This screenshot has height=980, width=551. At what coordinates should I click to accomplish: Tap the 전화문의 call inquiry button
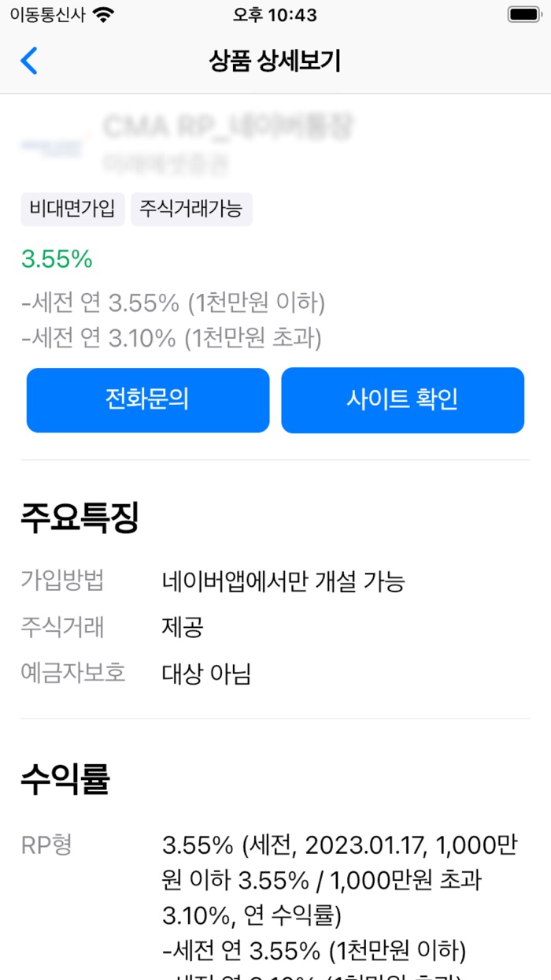(148, 399)
